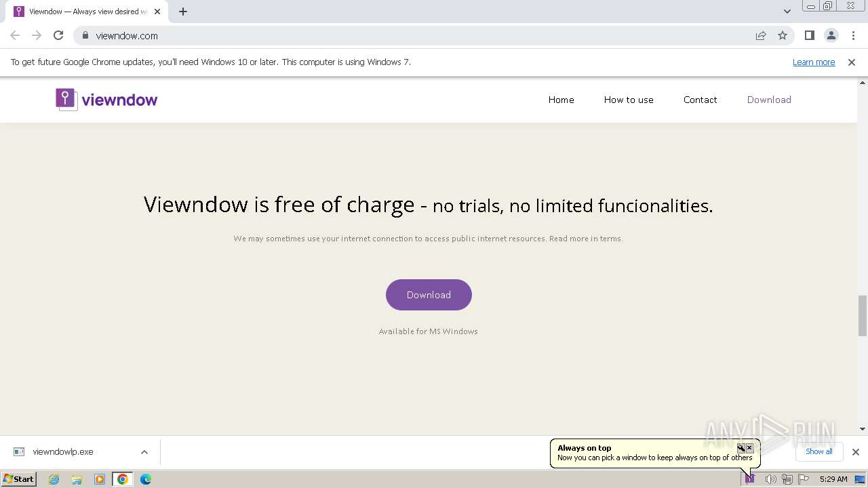Open the Chrome profile menu
868x488 pixels.
point(831,35)
